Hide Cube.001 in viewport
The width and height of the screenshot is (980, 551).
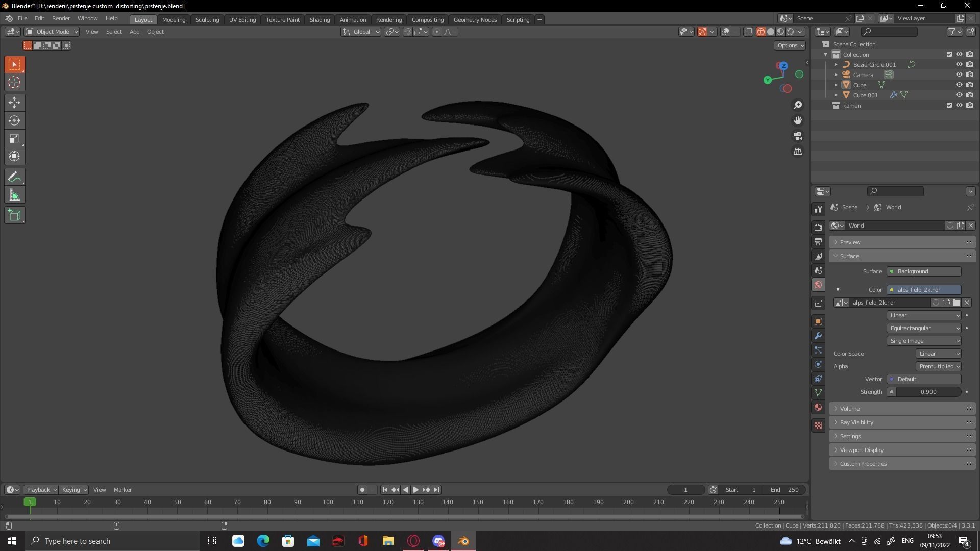[959, 95]
